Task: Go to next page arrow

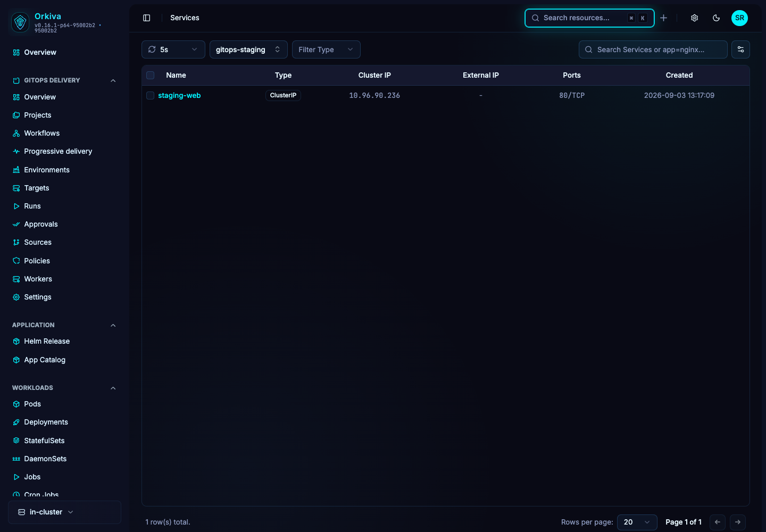Action: [738, 522]
